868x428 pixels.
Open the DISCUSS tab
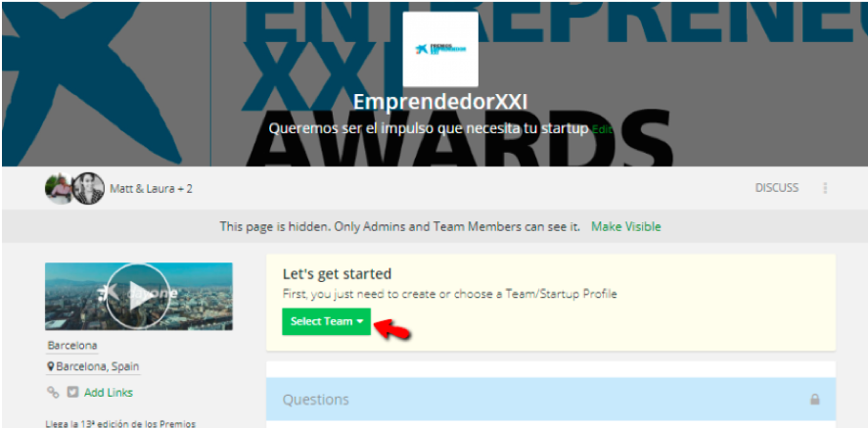click(777, 188)
